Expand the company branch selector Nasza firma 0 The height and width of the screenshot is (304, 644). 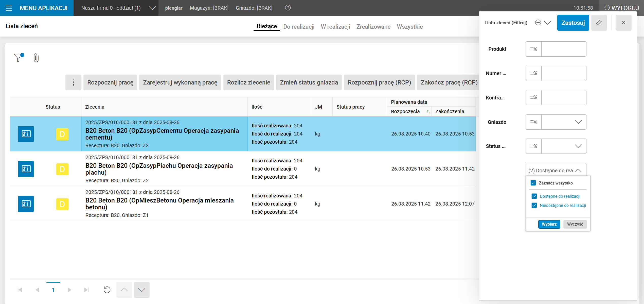(152, 8)
